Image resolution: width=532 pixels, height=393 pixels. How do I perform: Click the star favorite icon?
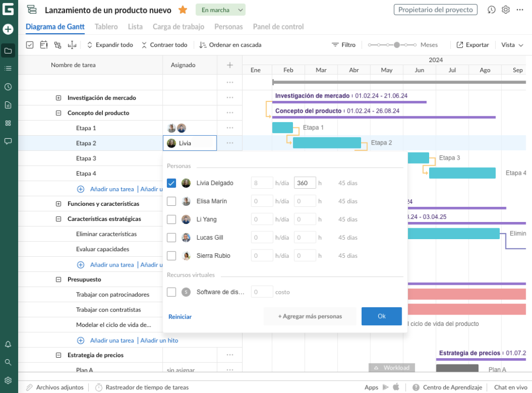tap(183, 10)
